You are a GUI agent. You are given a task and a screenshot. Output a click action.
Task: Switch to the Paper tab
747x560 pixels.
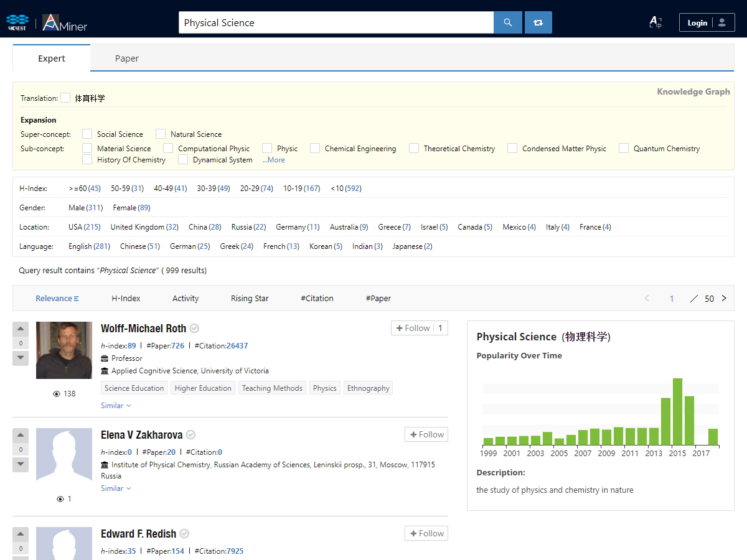point(126,58)
